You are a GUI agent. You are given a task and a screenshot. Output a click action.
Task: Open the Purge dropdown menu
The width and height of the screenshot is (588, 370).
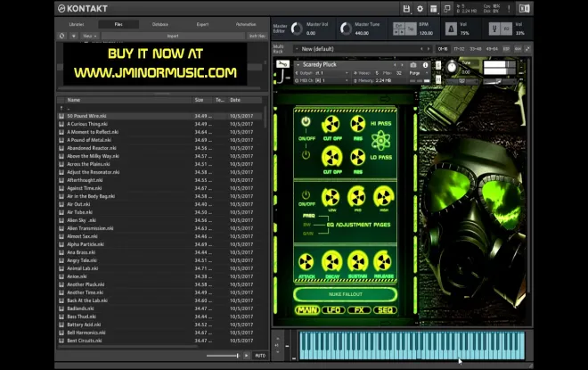(x=417, y=73)
